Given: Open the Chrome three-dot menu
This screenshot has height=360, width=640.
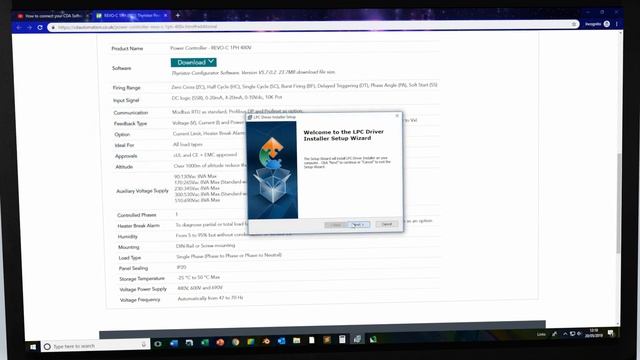Looking at the screenshot, I should click(617, 24).
